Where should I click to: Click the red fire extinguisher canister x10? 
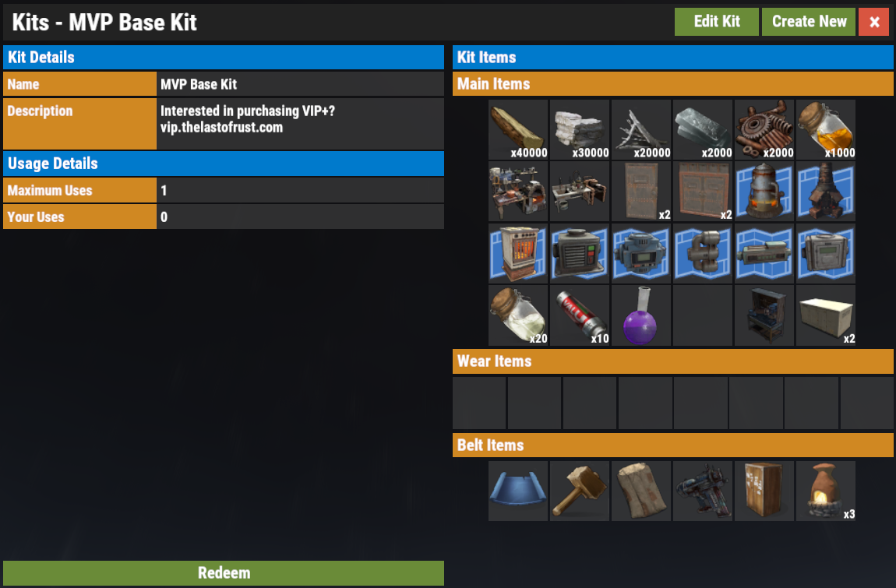coord(580,316)
